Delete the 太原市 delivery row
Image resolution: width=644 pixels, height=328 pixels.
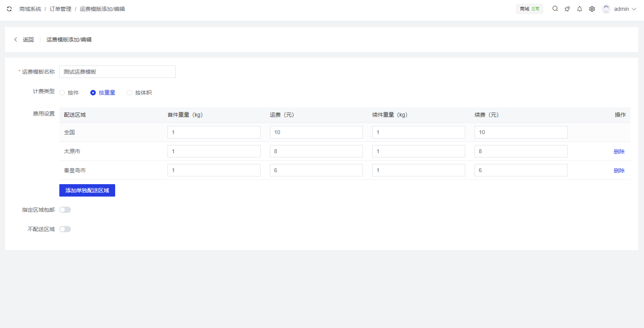(619, 152)
